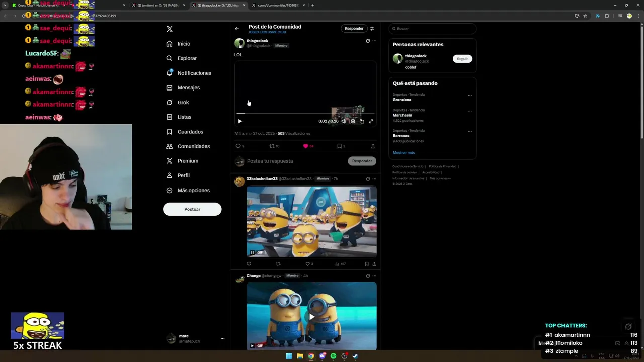The height and width of the screenshot is (362, 644).
Task: Switch to the Coscu Clips browser tab
Action: (69, 5)
